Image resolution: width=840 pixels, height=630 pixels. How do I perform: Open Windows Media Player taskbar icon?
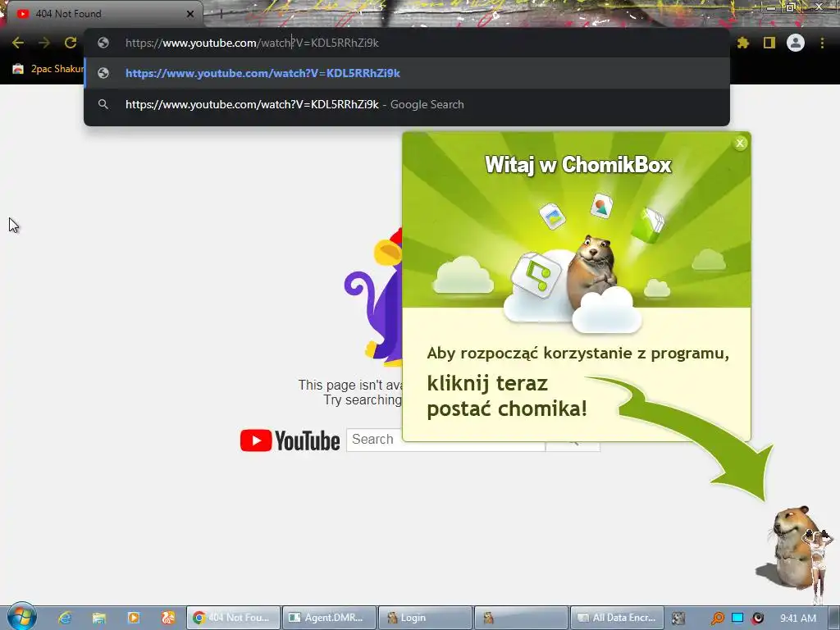134,618
